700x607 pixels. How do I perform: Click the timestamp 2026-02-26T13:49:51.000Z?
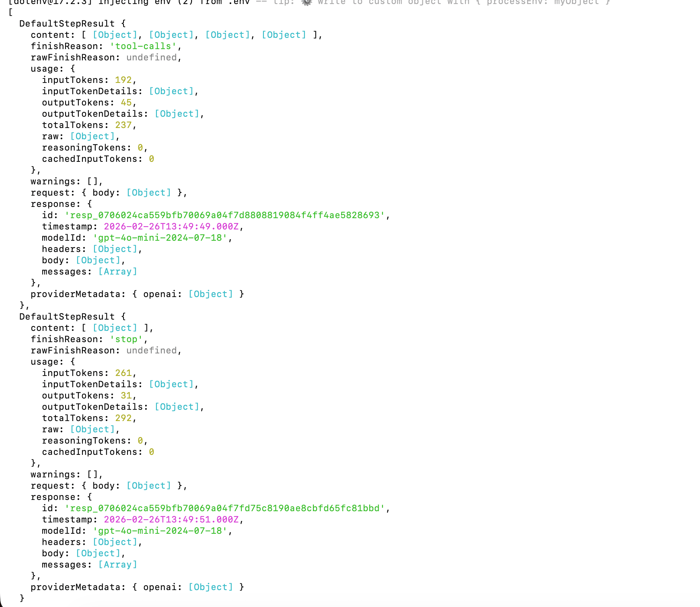171,520
